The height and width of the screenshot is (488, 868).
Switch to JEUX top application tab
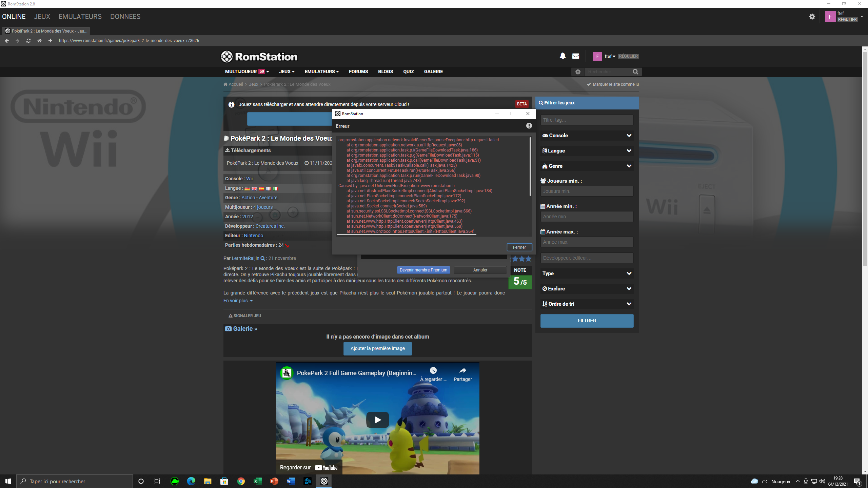42,17
